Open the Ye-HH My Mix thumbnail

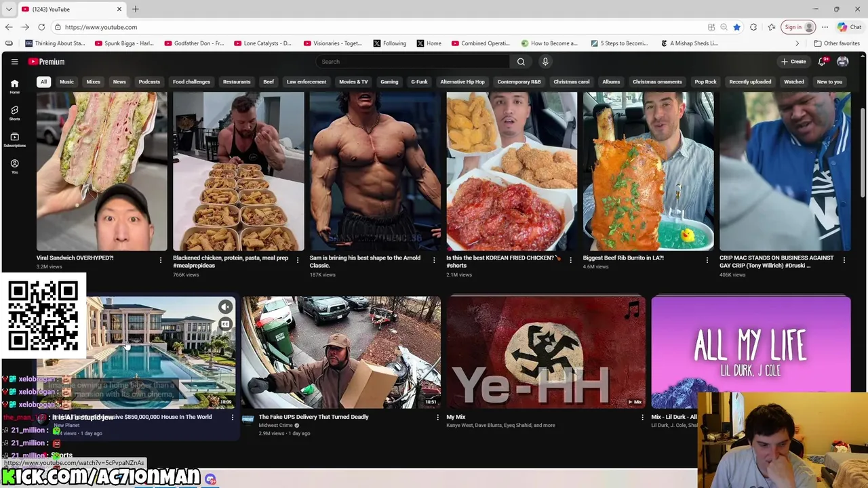coord(547,352)
